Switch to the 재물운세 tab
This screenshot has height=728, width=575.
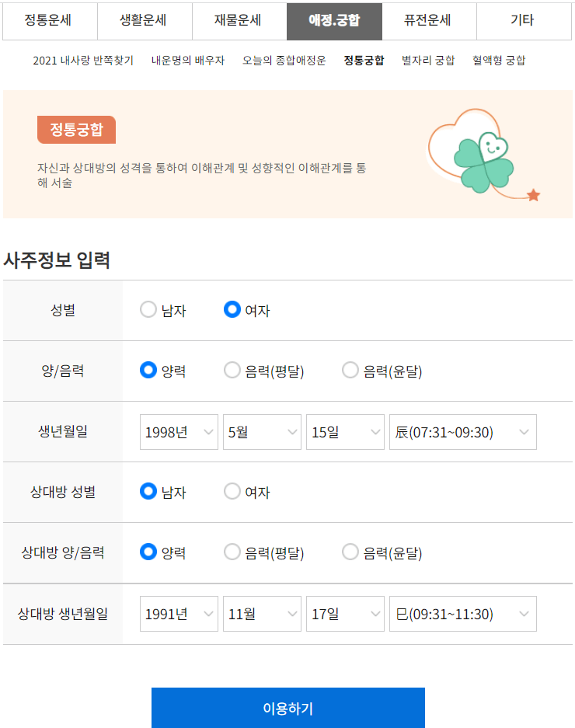pyautogui.click(x=239, y=22)
